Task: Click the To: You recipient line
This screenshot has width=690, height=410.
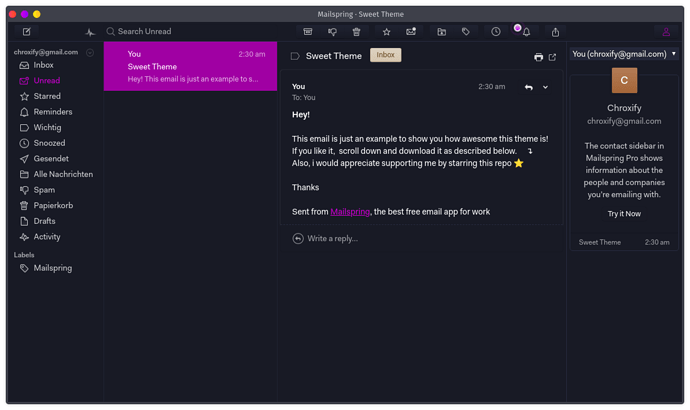Action: coord(304,98)
